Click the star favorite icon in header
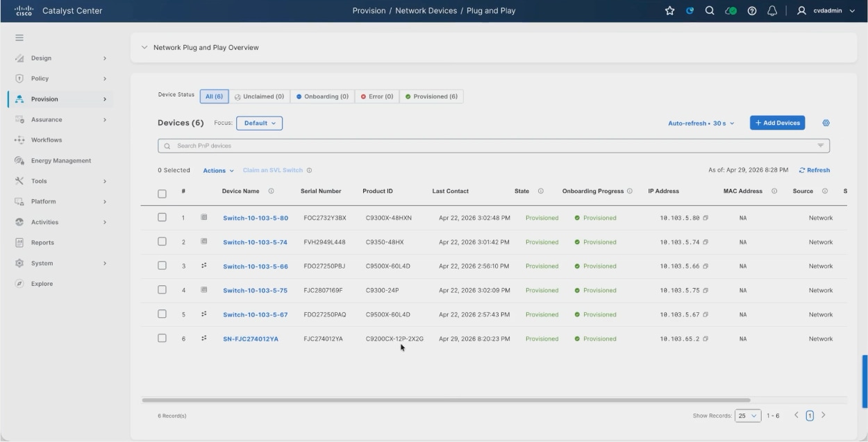 [670, 11]
